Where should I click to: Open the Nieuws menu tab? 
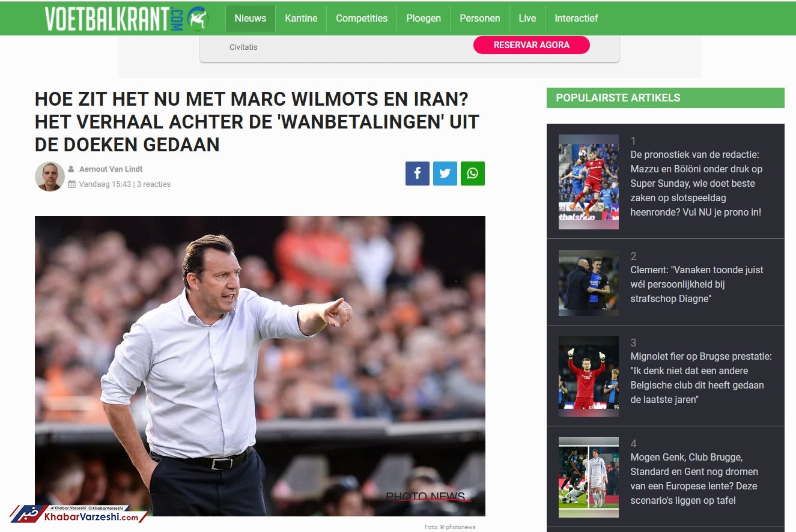[251, 19]
